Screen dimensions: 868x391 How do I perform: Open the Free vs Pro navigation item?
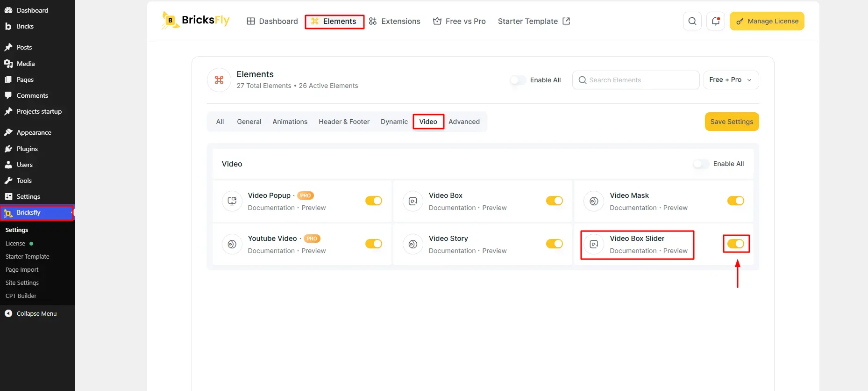point(459,21)
